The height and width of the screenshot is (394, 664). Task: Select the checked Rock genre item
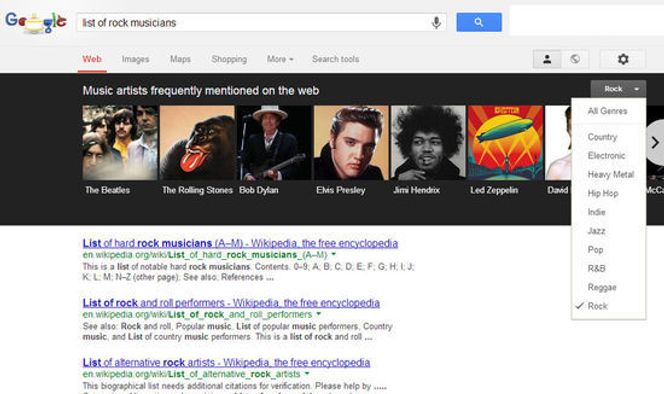coord(609,306)
